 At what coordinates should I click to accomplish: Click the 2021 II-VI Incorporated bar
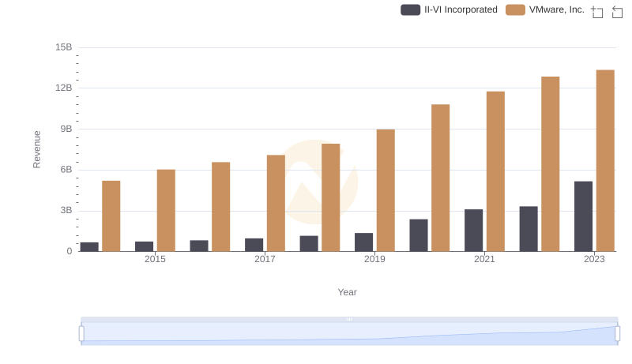click(x=473, y=231)
